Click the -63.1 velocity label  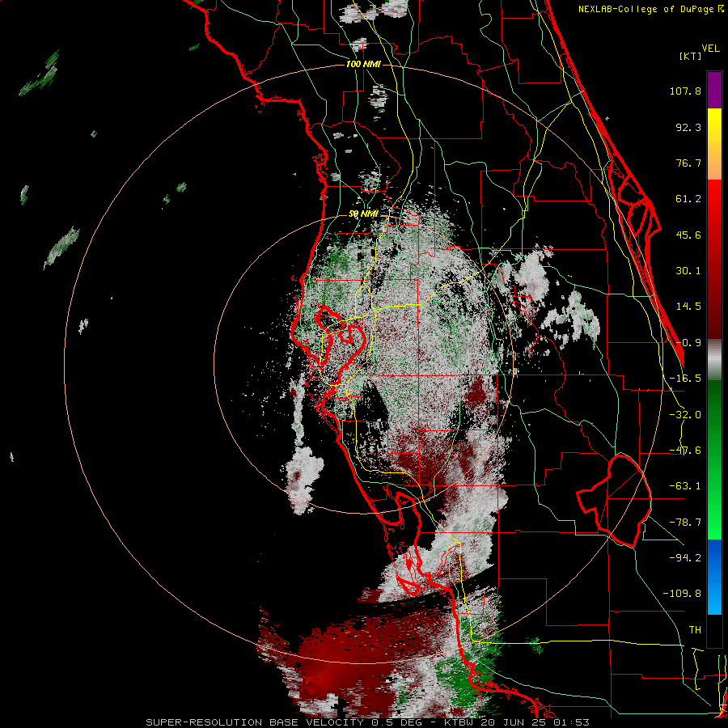[685, 486]
